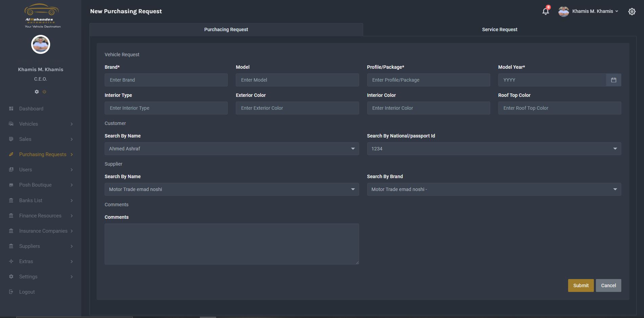Click the Purchasing Requests sidebar icon
This screenshot has width=644, height=318.
point(11,154)
